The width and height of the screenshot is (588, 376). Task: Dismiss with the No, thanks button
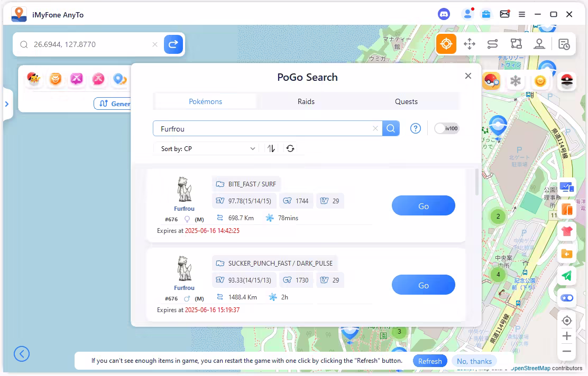coord(474,361)
